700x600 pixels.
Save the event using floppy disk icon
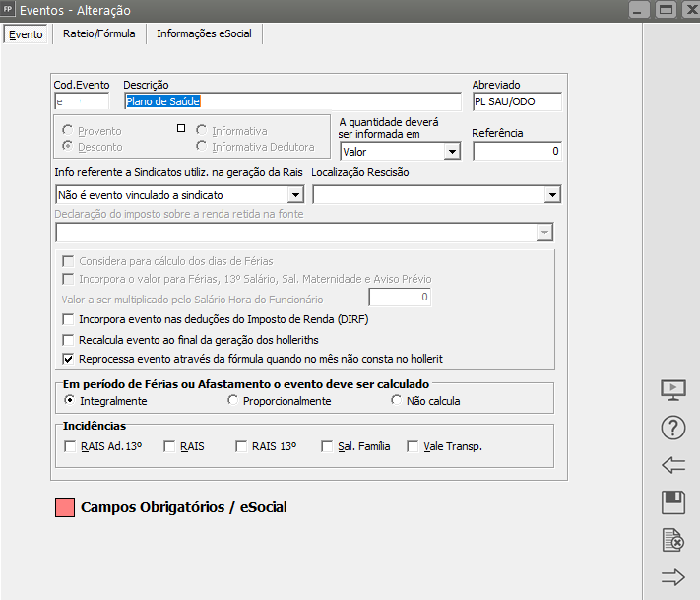coord(672,502)
